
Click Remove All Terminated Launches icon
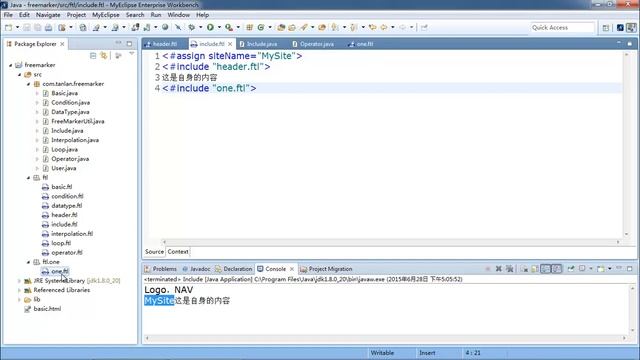pos(509,269)
